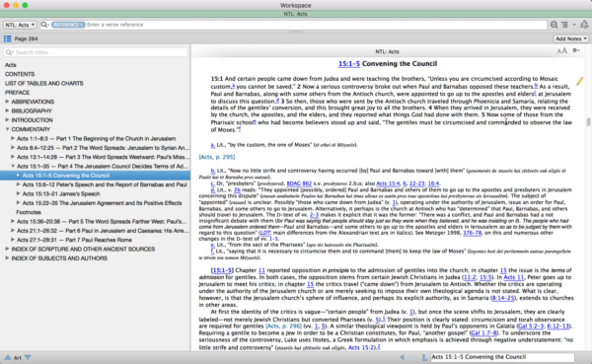Open the [Acts, p. 296] page link
This screenshot has height=364, width=592.
283,326
